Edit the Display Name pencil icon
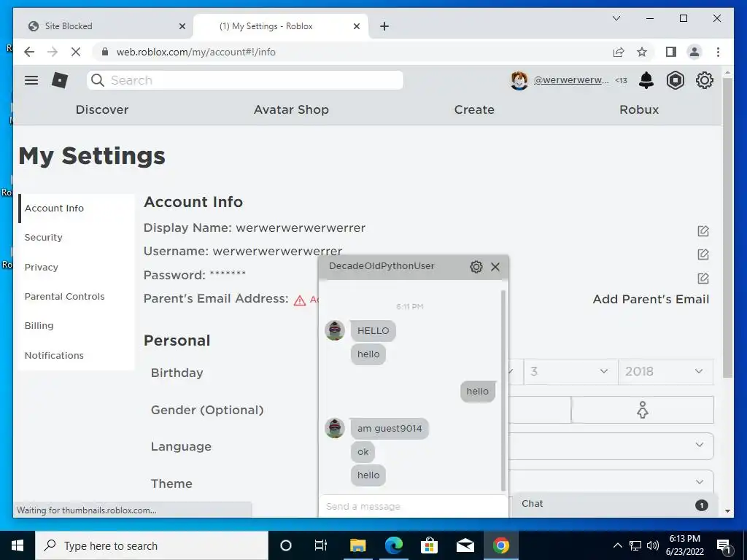The width and height of the screenshot is (747, 560). 703,231
